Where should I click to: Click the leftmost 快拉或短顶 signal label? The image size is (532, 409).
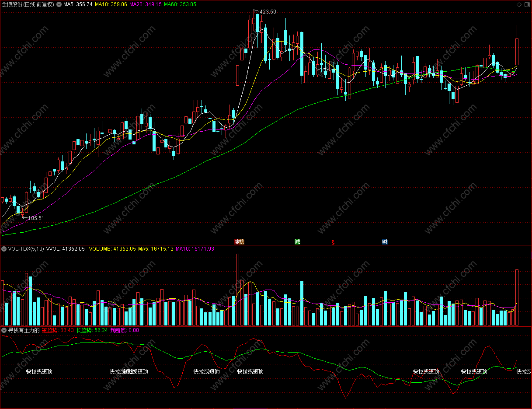click(39, 371)
